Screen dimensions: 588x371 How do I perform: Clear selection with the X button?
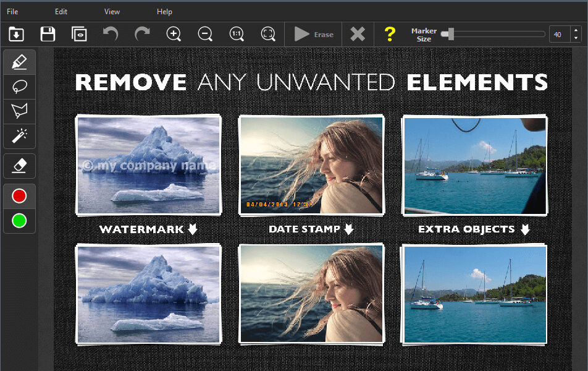click(358, 35)
